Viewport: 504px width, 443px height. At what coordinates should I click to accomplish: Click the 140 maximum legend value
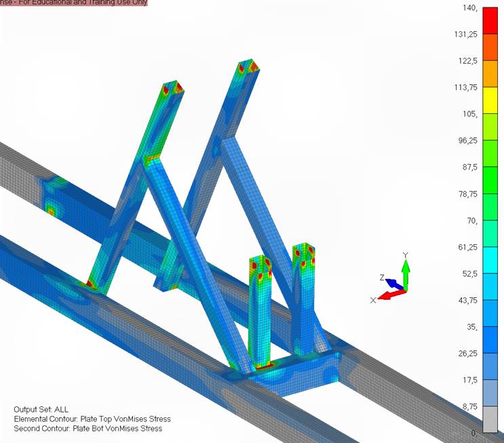(x=469, y=8)
